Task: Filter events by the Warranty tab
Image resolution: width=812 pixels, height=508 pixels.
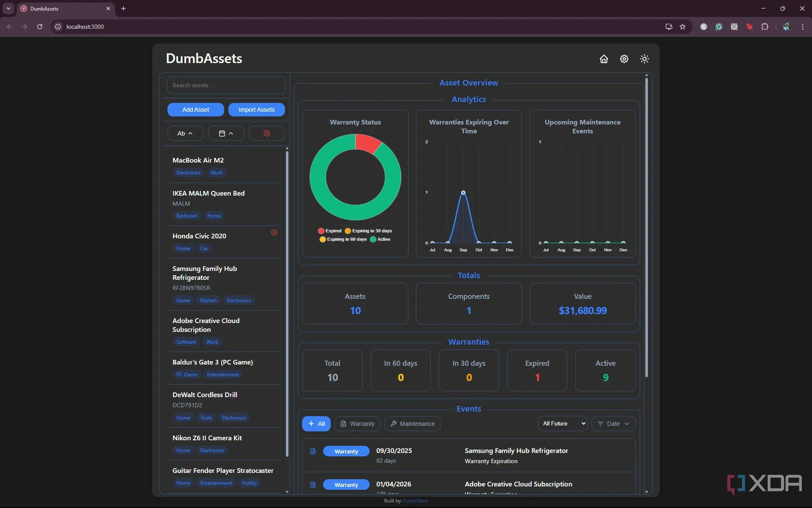Action: [x=357, y=423]
